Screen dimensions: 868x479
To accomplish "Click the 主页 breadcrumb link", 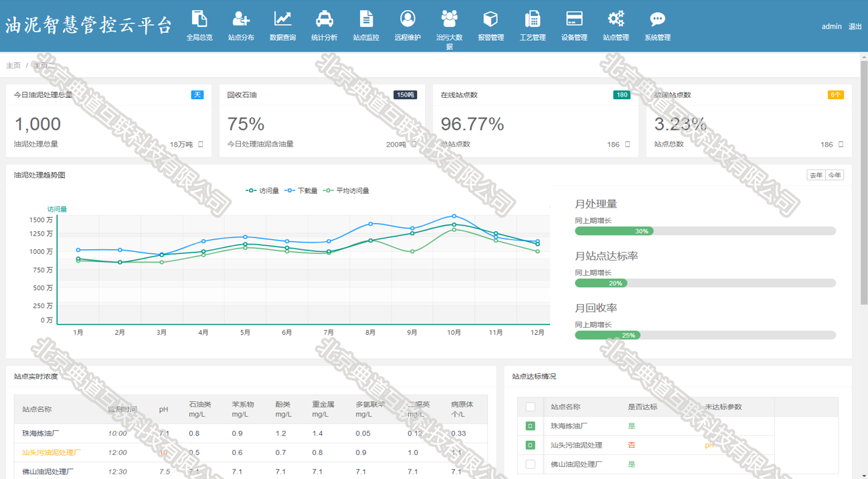I will click(13, 66).
